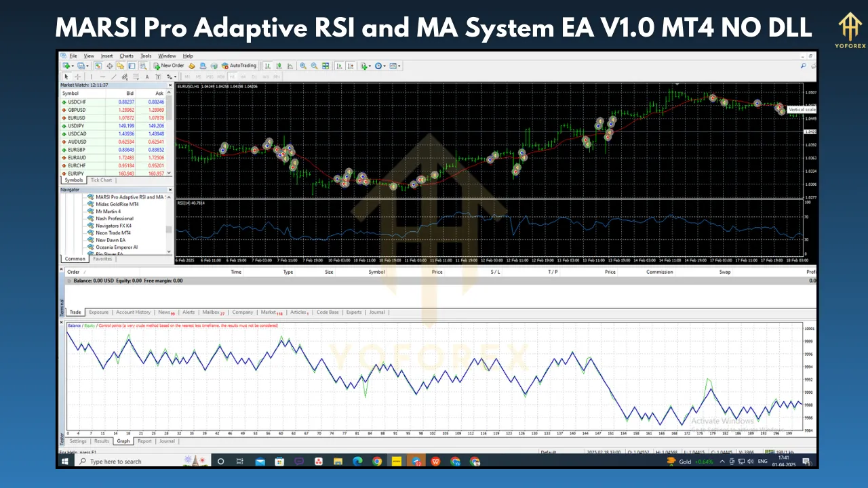
Task: Open the Mail app from the taskbar
Action: tap(260, 462)
